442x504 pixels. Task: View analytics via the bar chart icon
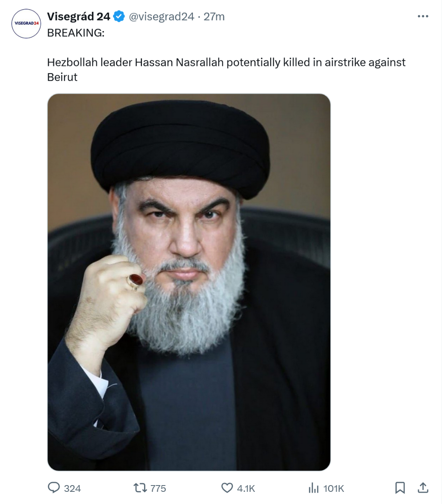tap(313, 488)
